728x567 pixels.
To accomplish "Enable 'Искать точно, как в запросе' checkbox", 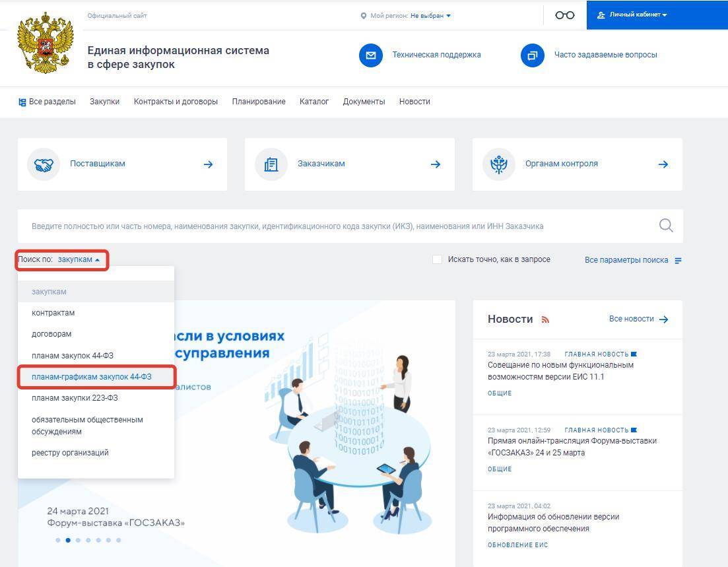I will [x=437, y=259].
